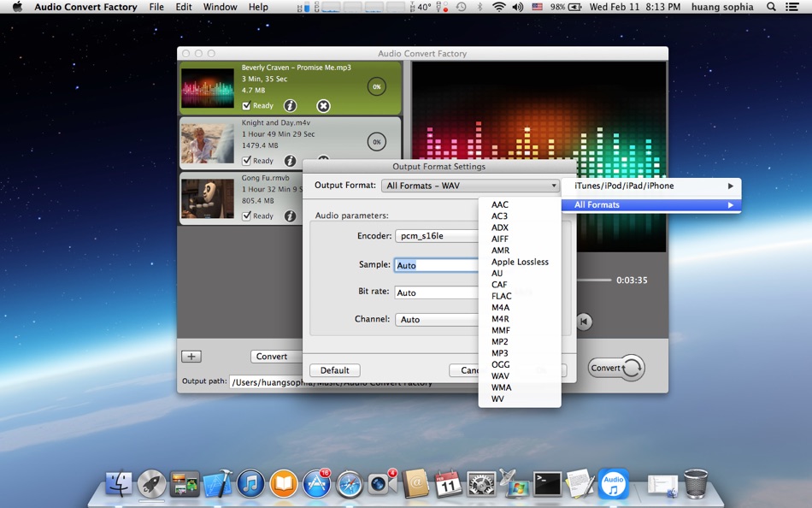Viewport: 812px width, 508px height.
Task: Remove Promise Me.mp3 with its X icon
Action: (323, 106)
